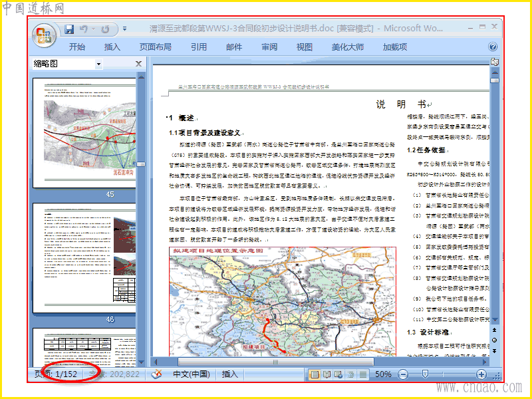Open Customize Quick Access Toolbar arrow
Viewport: 532px width, 399px height.
(x=124, y=29)
